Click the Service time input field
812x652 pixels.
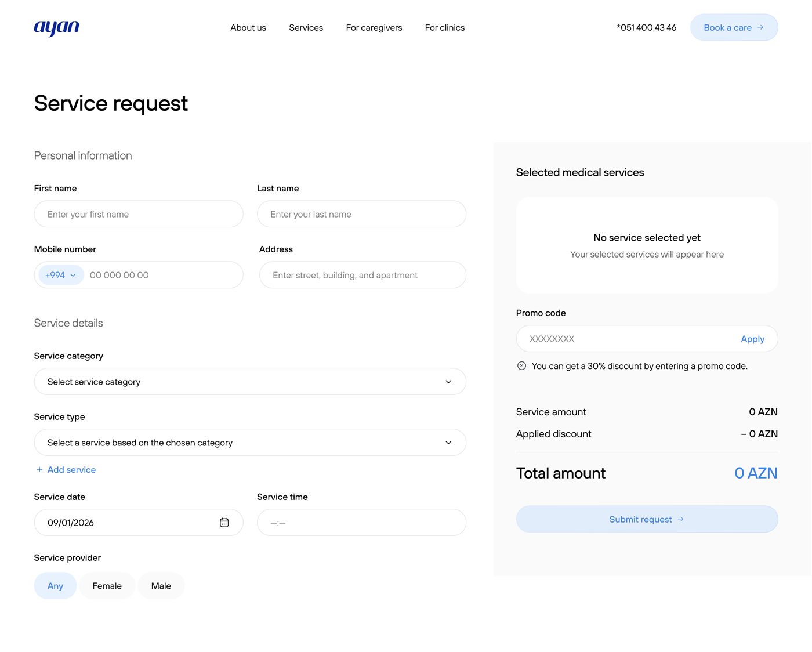pos(361,523)
